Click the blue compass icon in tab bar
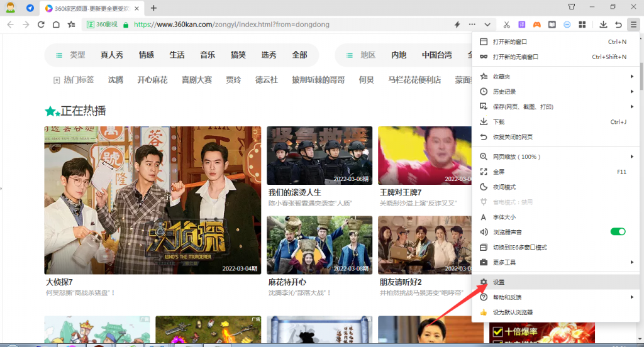Image resolution: width=644 pixels, height=347 pixels. point(30,8)
